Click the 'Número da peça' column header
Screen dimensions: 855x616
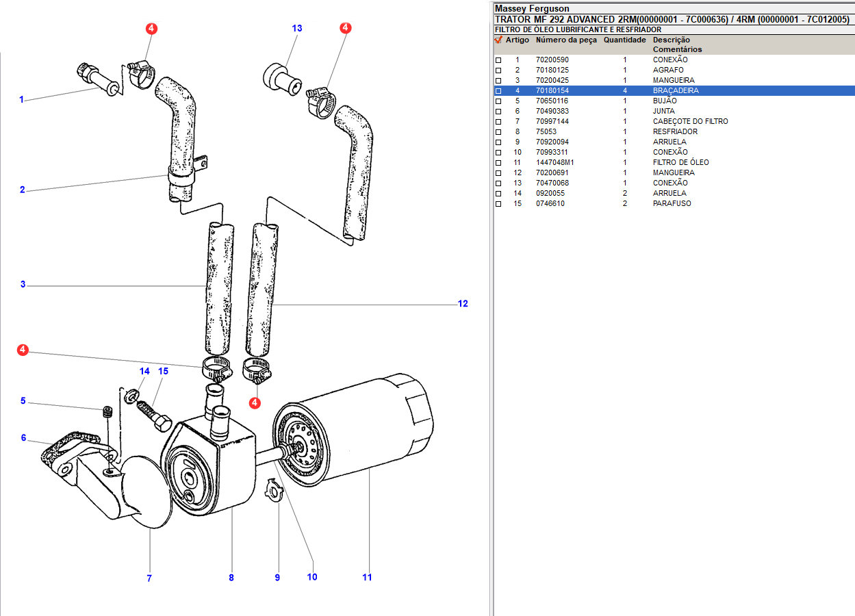[x=566, y=40]
